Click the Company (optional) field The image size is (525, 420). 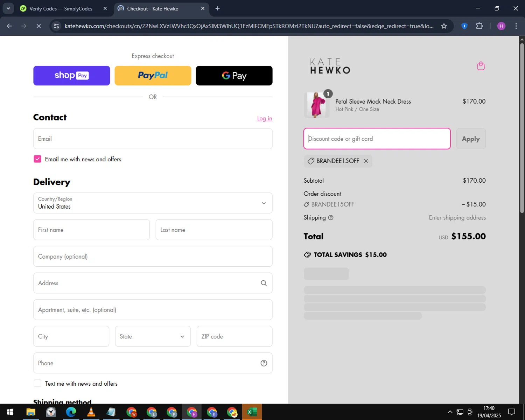pos(153,257)
